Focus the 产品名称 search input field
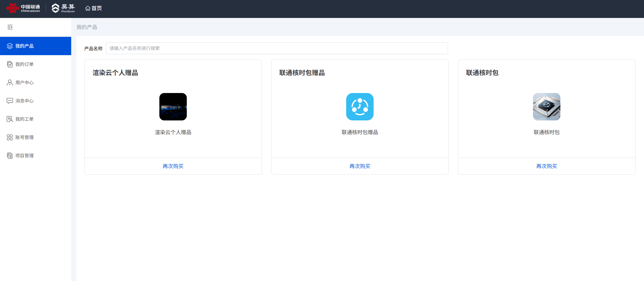 (x=277, y=48)
